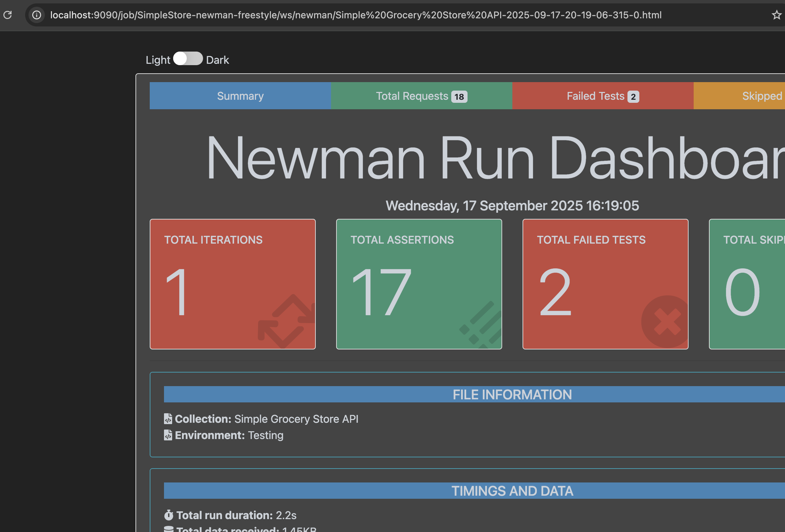
Task: Reload the page with the refresh icon
Action: [7, 15]
